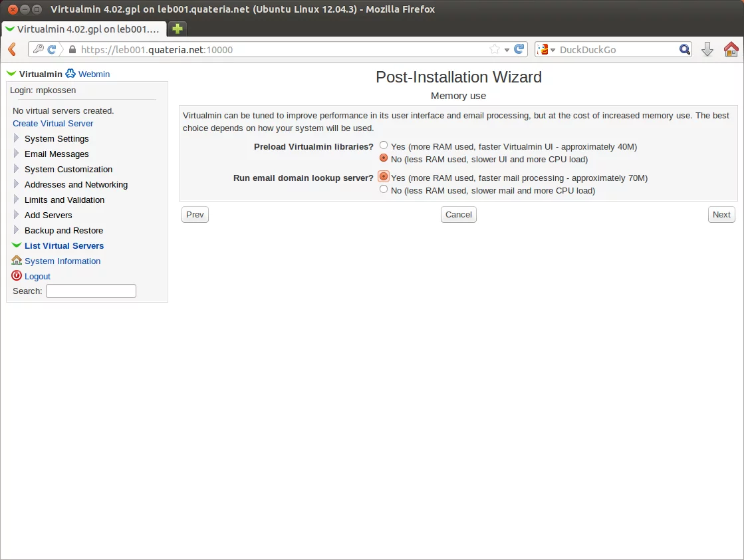Select No for Preload Virtualmin libraries

[x=384, y=158]
